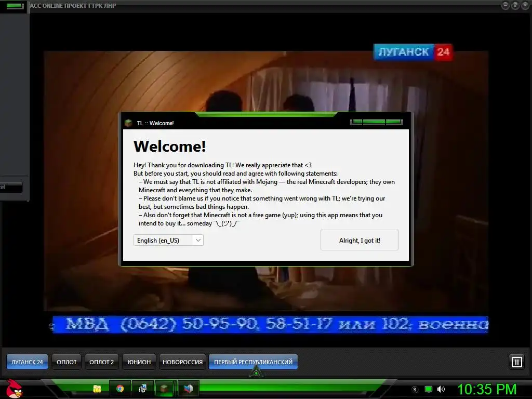Open the volume speaker tray icon
This screenshot has width=532, height=399.
click(441, 389)
